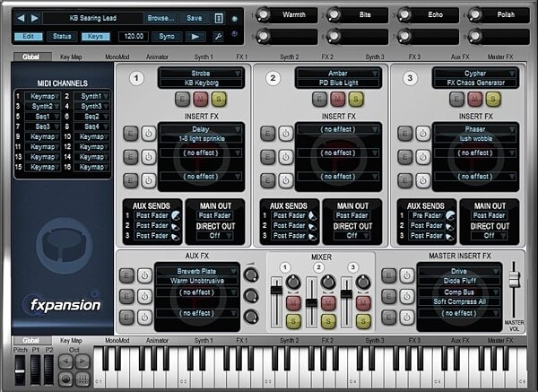Image resolution: width=538 pixels, height=392 pixels.
Task: Switch to the top MonoMod tab
Action: click(117, 57)
